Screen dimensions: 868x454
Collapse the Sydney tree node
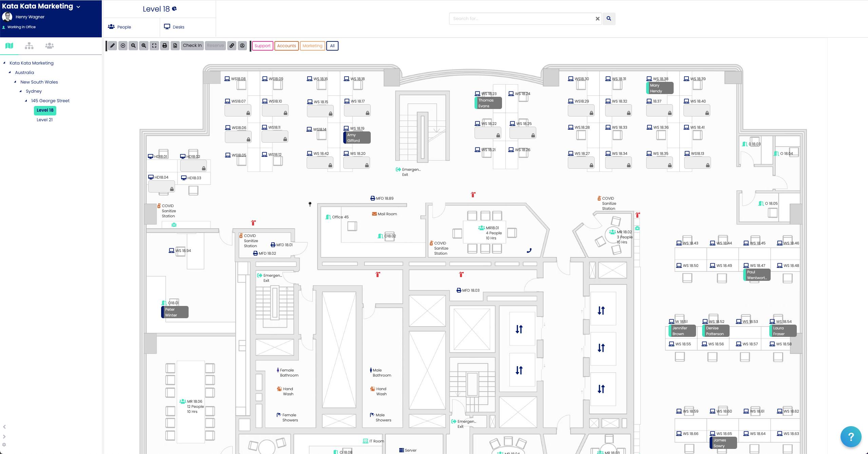pyautogui.click(x=20, y=91)
